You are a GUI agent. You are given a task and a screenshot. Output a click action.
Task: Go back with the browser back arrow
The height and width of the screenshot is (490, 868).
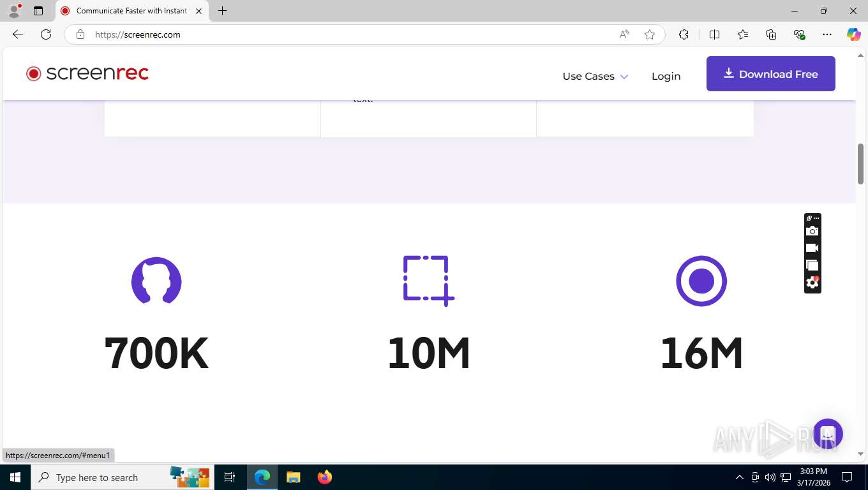pyautogui.click(x=18, y=34)
